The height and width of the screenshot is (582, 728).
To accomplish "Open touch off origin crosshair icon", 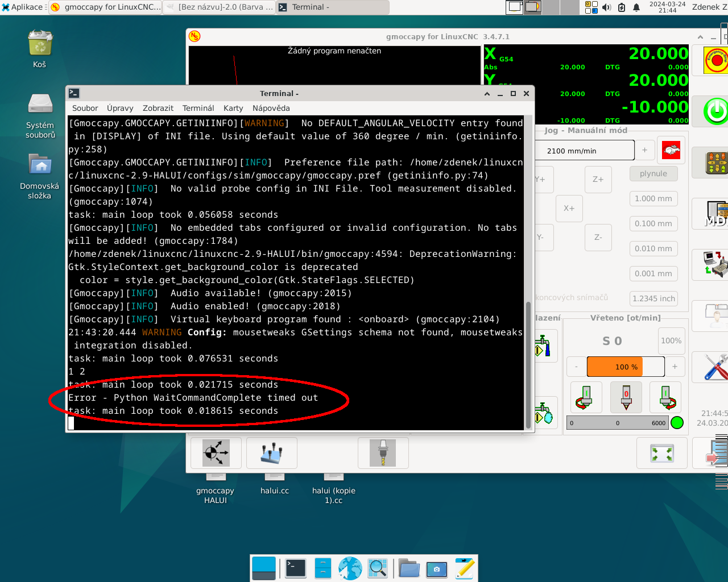I will coord(216,453).
